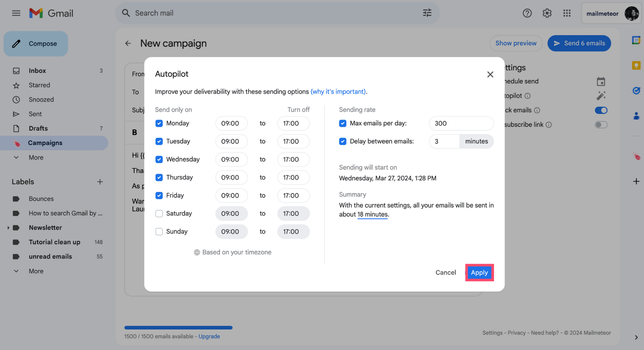Viewport: 644px width, 350px height.
Task: Click the Compose button
Action: point(36,44)
